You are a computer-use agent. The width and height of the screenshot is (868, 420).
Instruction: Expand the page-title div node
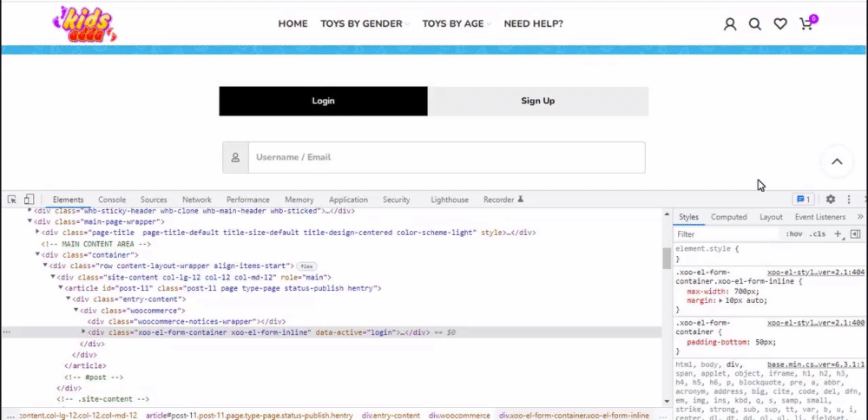(x=37, y=233)
